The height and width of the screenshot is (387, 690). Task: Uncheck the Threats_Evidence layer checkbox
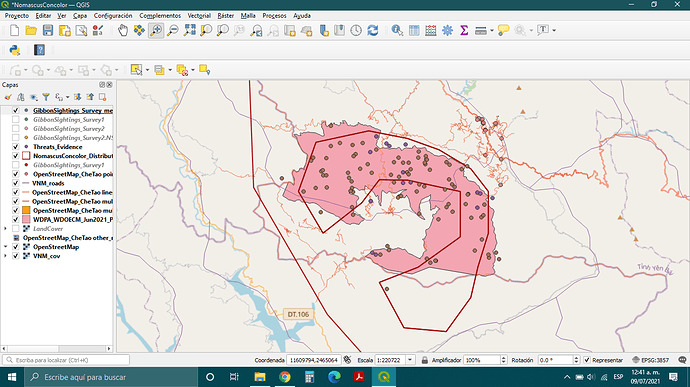(15, 147)
